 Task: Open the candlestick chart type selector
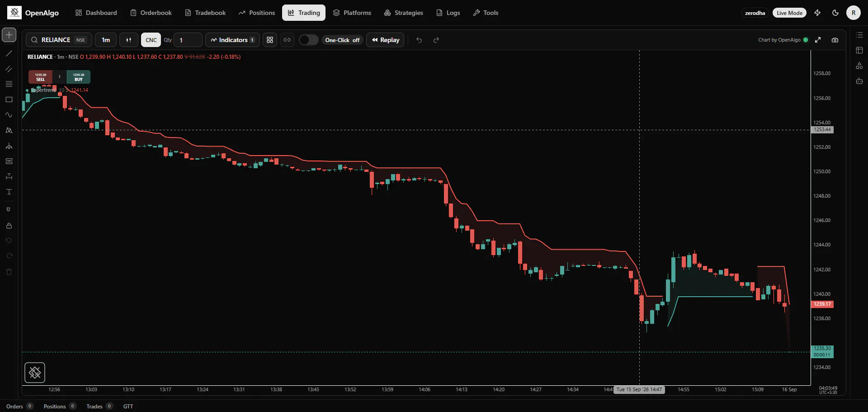coord(129,40)
